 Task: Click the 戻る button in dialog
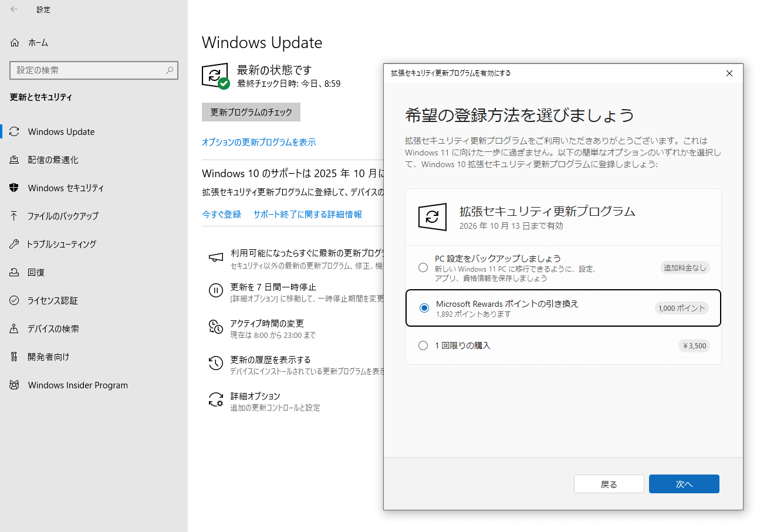pos(609,484)
